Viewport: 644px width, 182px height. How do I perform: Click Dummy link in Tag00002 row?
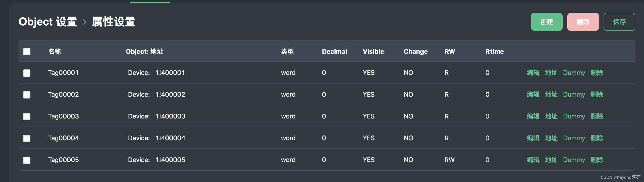coord(574,94)
